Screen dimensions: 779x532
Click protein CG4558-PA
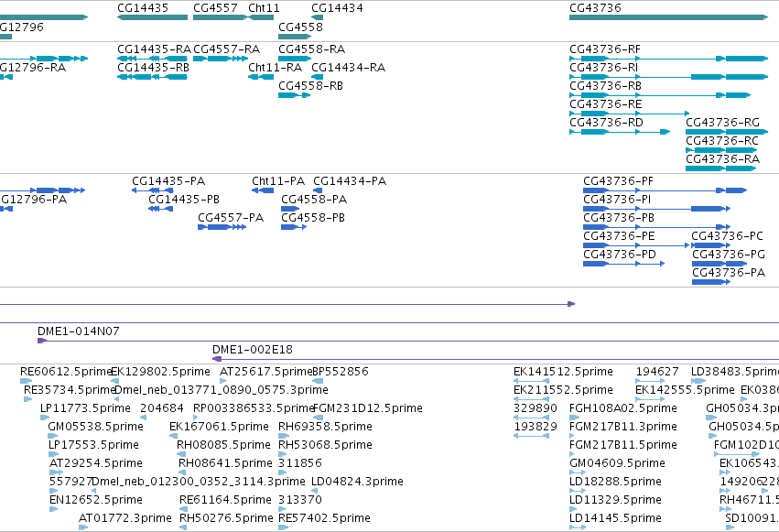coord(314,200)
